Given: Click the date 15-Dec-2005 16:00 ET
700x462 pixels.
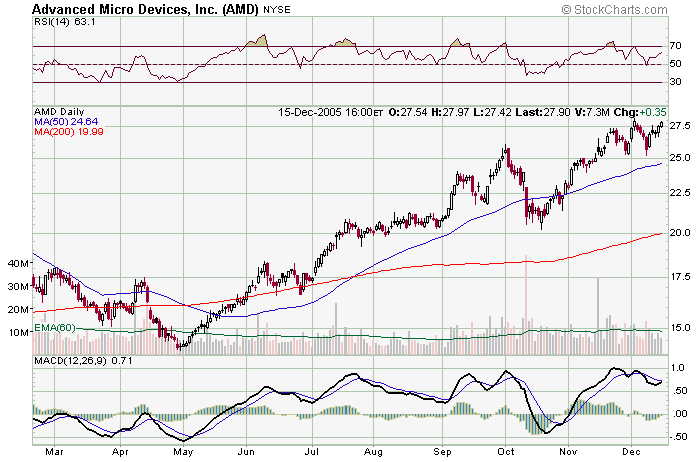Looking at the screenshot, I should [330, 112].
